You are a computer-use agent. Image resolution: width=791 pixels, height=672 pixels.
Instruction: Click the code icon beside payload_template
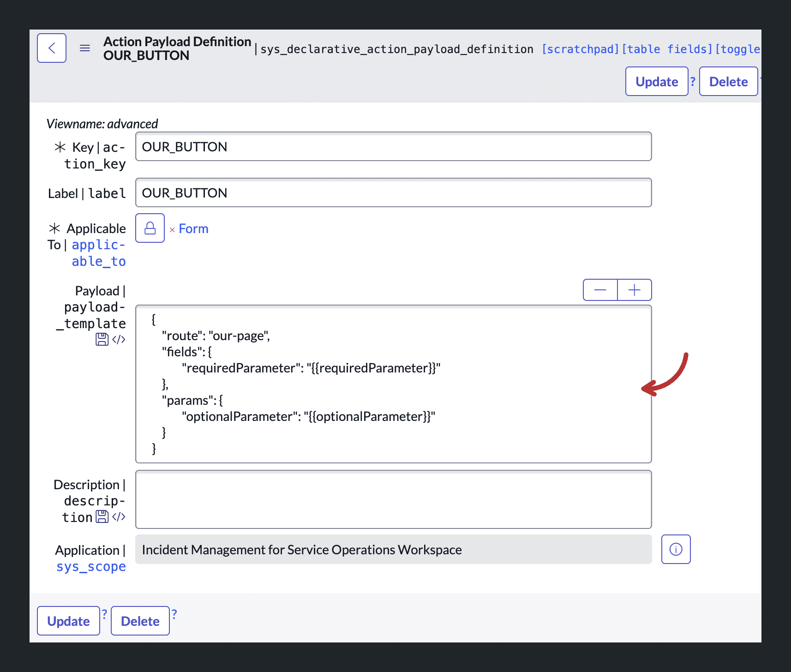click(119, 339)
